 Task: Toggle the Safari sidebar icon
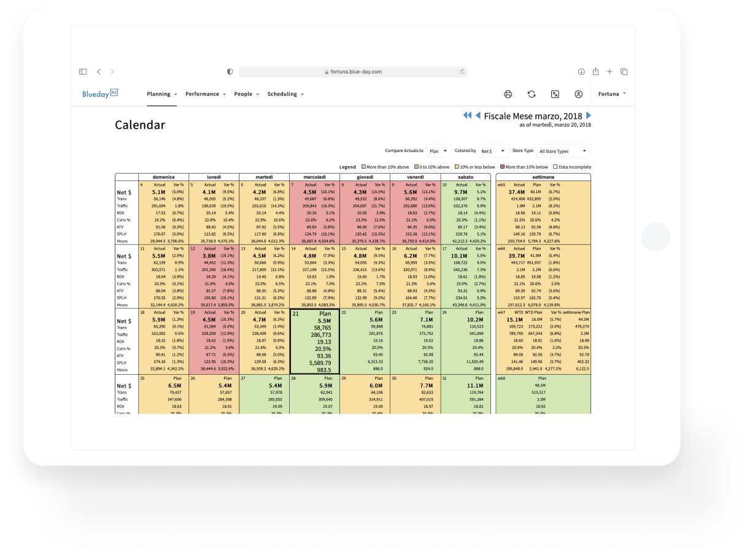click(x=83, y=72)
